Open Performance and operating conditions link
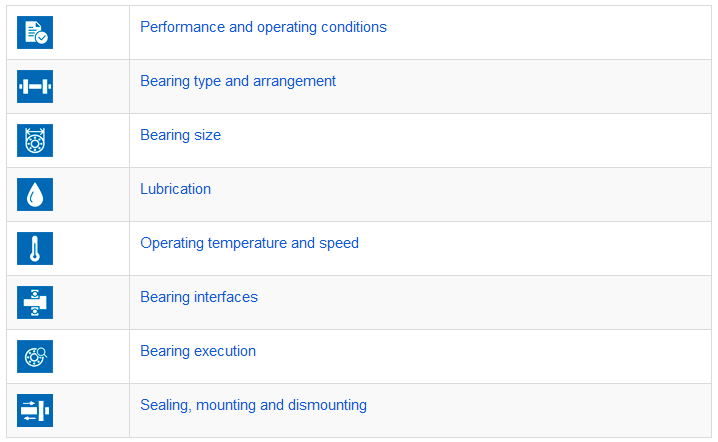718x442 pixels. [x=263, y=27]
